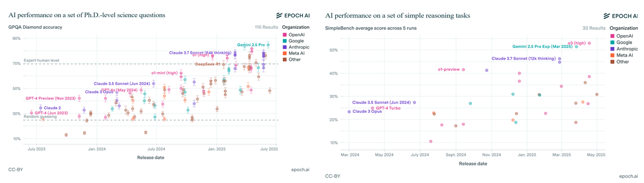Viewport: 644px width, 183px height.
Task: Select the GPT-4 Preview (Nov 2023) data point
Action: tap(79, 98)
